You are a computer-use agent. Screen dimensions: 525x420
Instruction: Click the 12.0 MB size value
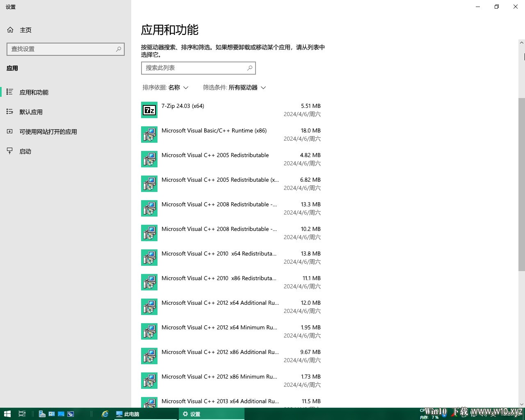[311, 303]
